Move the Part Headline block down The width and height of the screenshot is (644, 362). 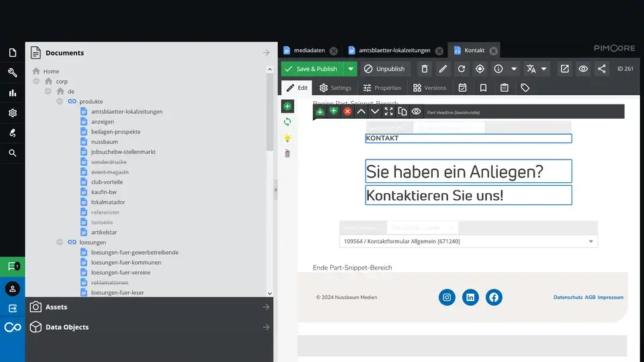tap(375, 112)
